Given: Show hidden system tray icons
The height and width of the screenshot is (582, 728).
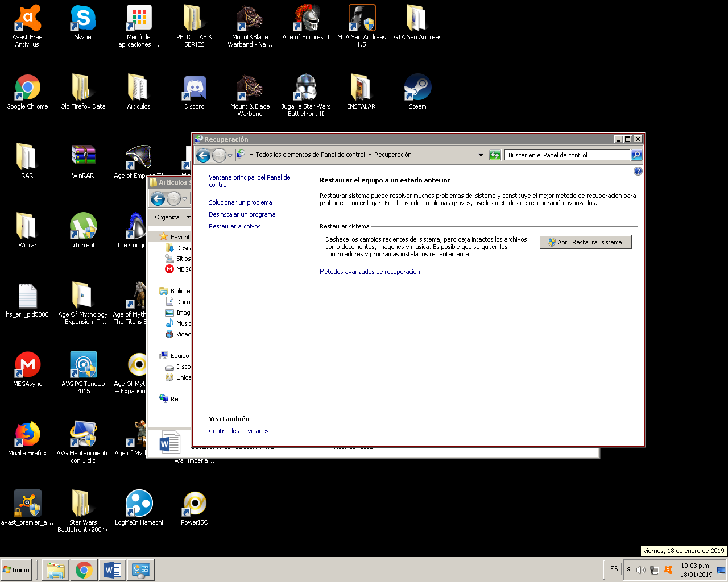Looking at the screenshot, I should (x=628, y=569).
